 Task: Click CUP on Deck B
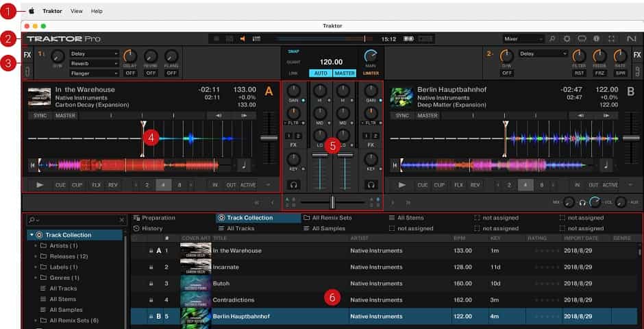coord(439,185)
